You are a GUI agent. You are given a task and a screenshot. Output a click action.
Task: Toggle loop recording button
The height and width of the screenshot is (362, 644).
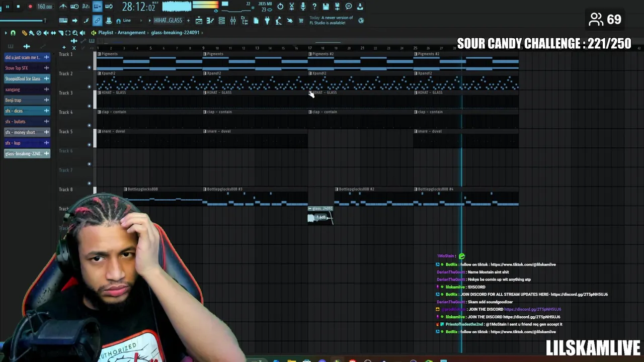(109, 7)
